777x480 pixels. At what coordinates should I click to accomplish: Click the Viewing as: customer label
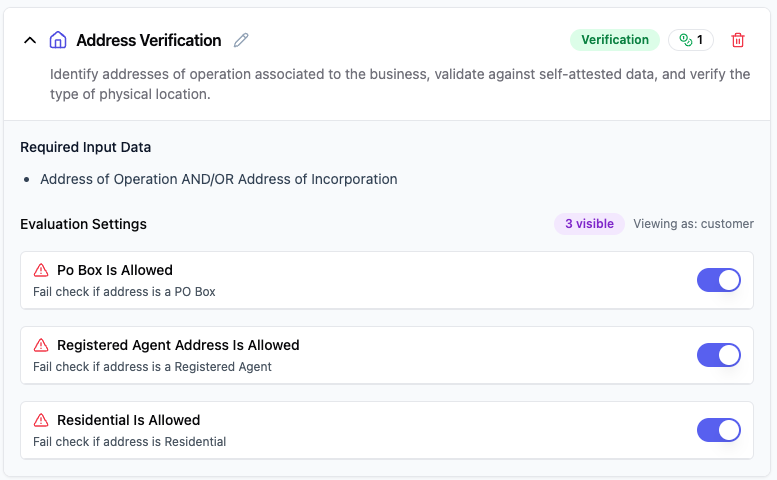(693, 224)
